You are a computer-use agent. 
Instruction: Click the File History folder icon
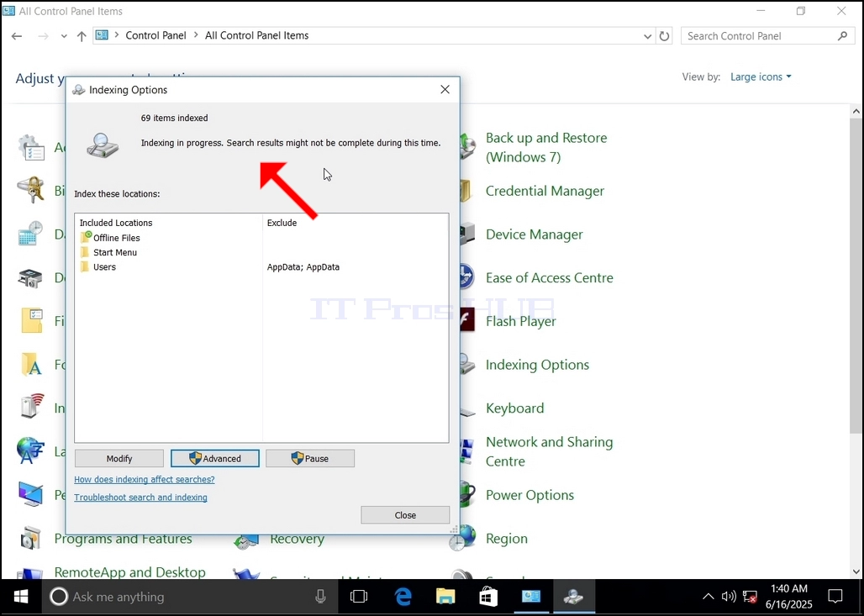[31, 321]
